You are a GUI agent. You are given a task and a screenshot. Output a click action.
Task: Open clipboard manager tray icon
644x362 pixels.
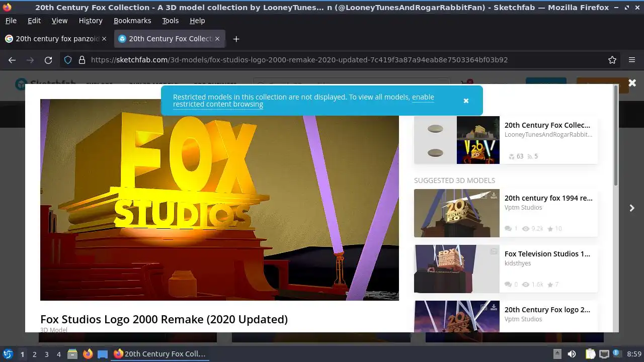590,354
